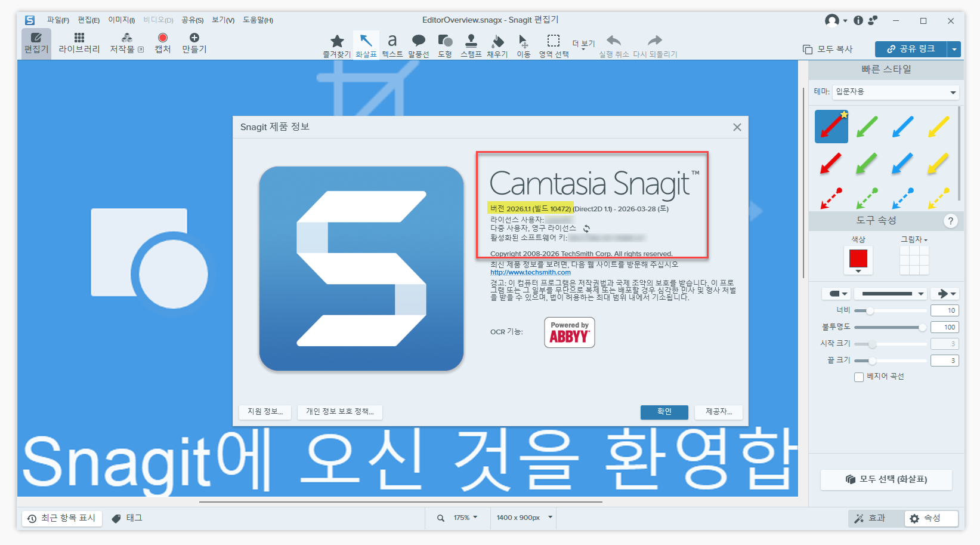Open the arrow end style dropdown
980x545 pixels.
pyautogui.click(x=945, y=294)
